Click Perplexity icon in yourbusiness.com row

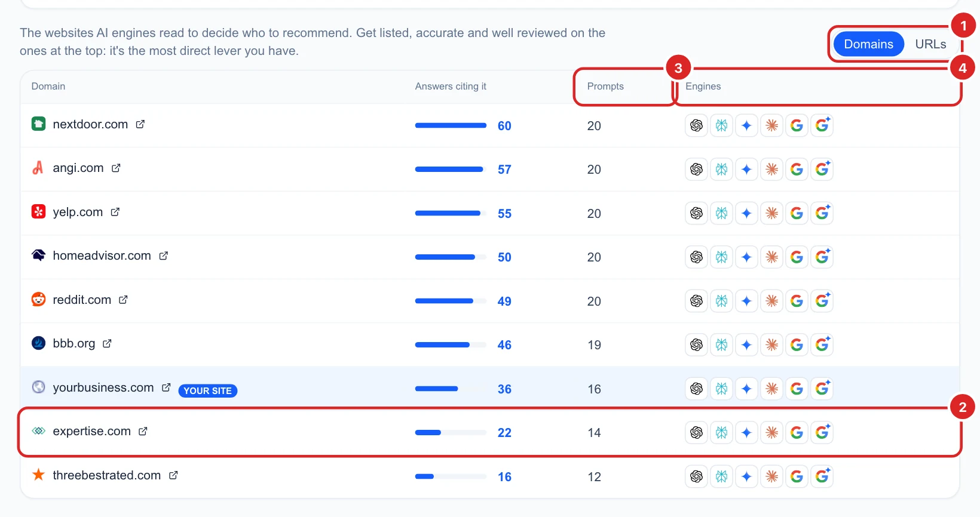point(721,389)
